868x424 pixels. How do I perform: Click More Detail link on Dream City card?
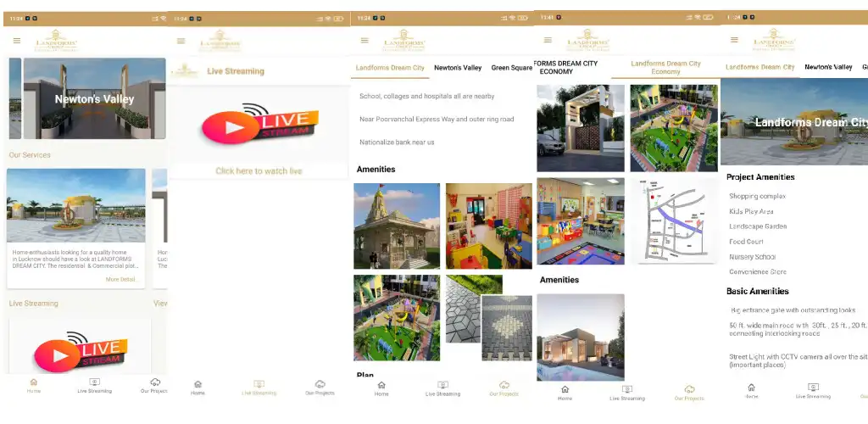point(122,280)
